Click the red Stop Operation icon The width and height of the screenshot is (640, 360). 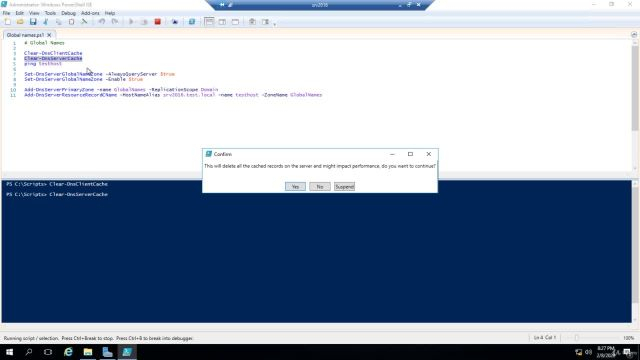(x=158, y=22)
